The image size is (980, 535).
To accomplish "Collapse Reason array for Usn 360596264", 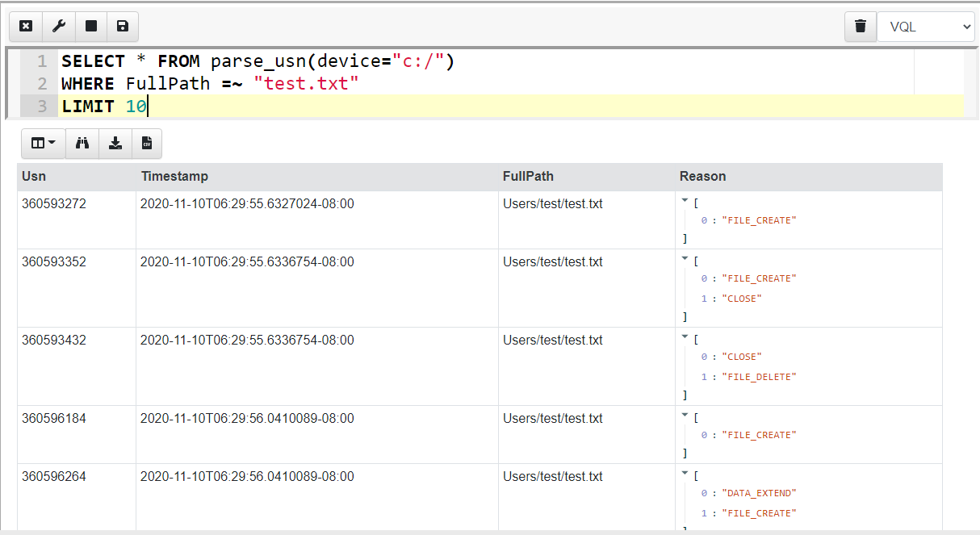I will pyautogui.click(x=685, y=473).
